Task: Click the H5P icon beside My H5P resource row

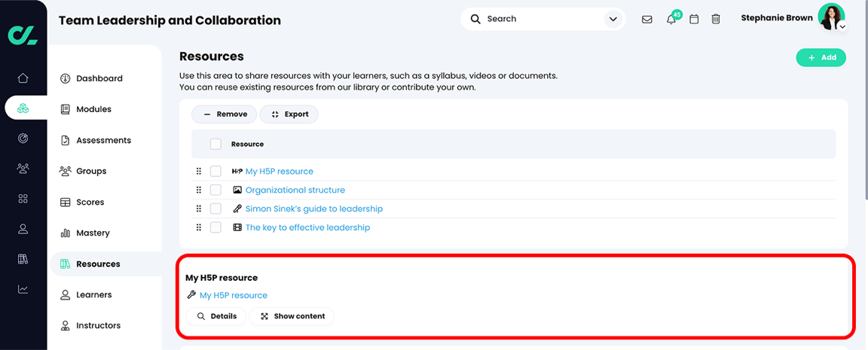Action: 237,172
